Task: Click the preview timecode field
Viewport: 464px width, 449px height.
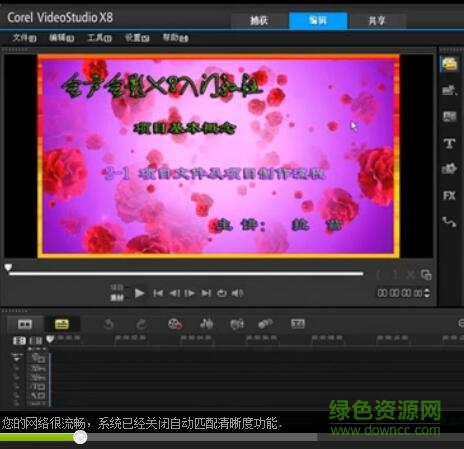Action: pos(400,293)
